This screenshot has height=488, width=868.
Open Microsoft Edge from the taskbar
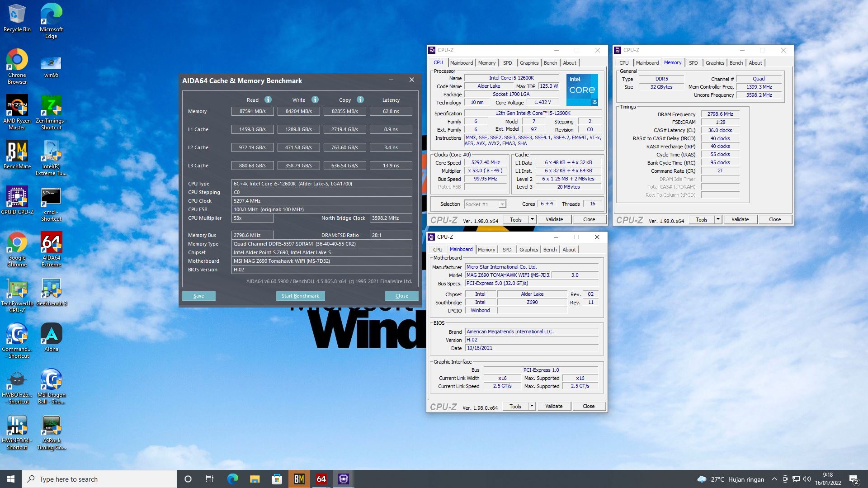[x=232, y=479]
